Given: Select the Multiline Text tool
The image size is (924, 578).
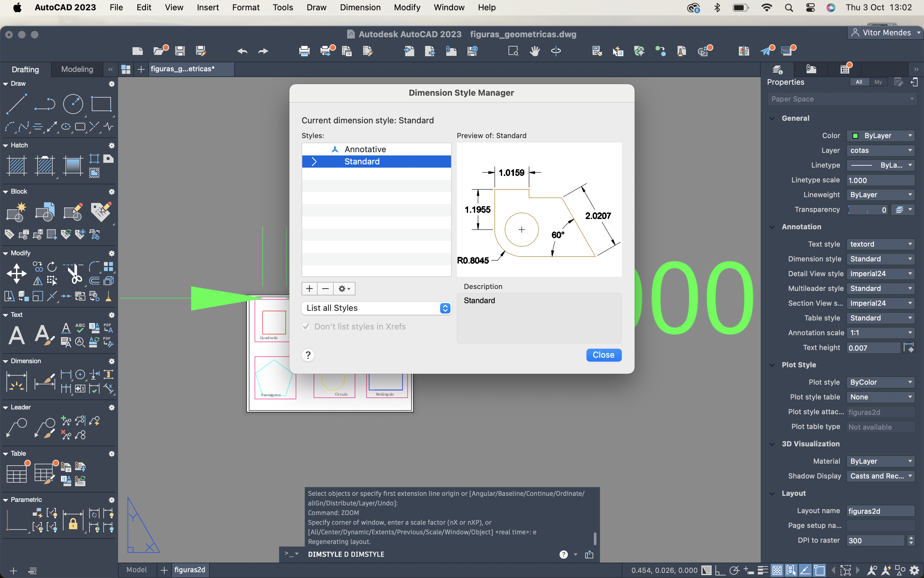Looking at the screenshot, I should [x=16, y=335].
